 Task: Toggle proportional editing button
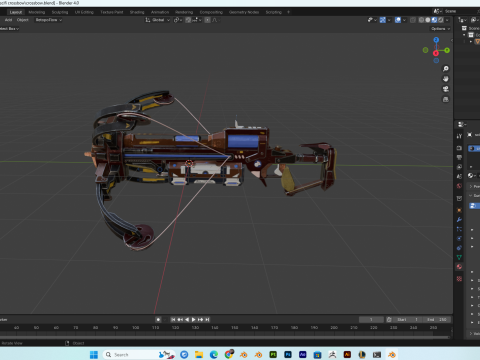coord(207,20)
